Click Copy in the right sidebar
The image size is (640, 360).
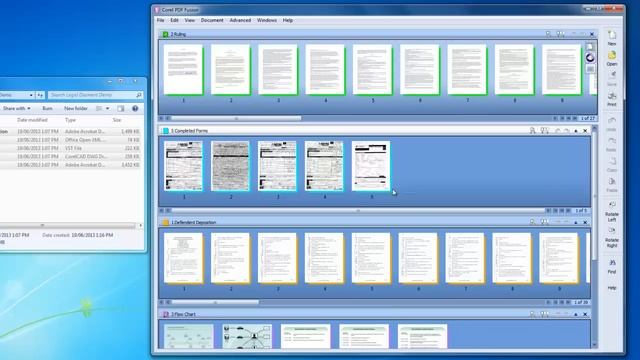611,164
